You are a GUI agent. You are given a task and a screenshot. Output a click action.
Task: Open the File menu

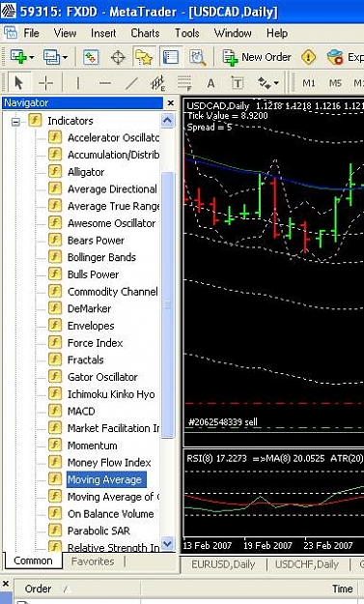click(x=31, y=33)
